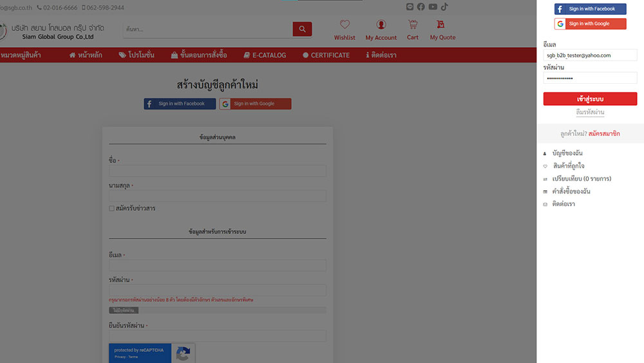
Task: Sign in with Google in sidebar
Action: [x=590, y=24]
